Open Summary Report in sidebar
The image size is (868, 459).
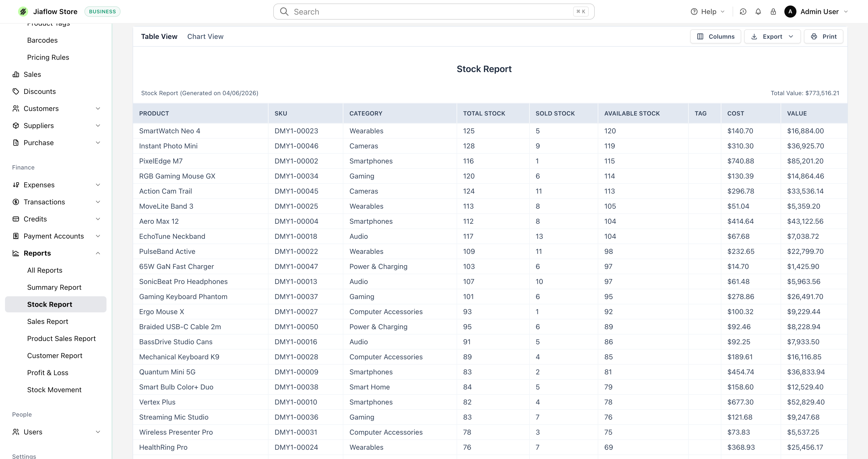[54, 287]
